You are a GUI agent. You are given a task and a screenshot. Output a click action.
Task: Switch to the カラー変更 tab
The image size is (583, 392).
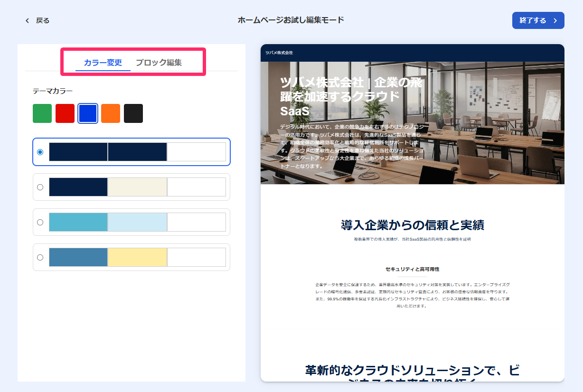(103, 63)
